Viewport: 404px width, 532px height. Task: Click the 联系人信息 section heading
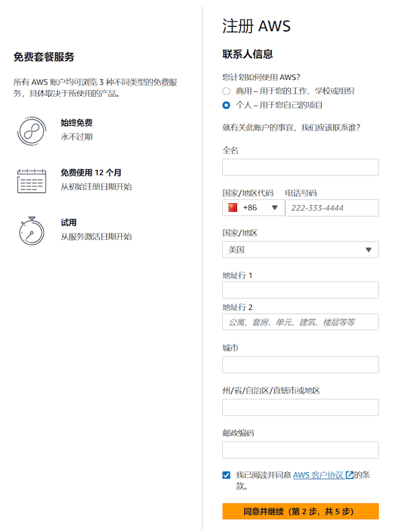[x=248, y=54]
